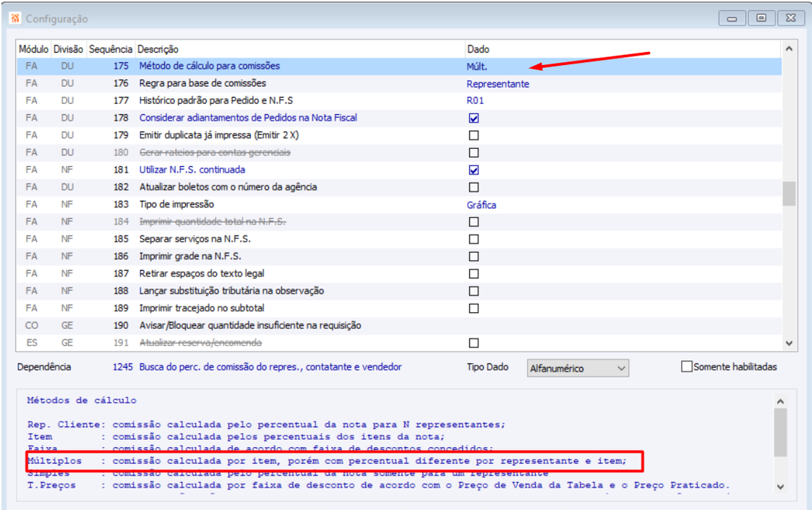
Task: Uncheck 'Utilizar N.F.S. continuada' checkbox
Action: click(474, 170)
